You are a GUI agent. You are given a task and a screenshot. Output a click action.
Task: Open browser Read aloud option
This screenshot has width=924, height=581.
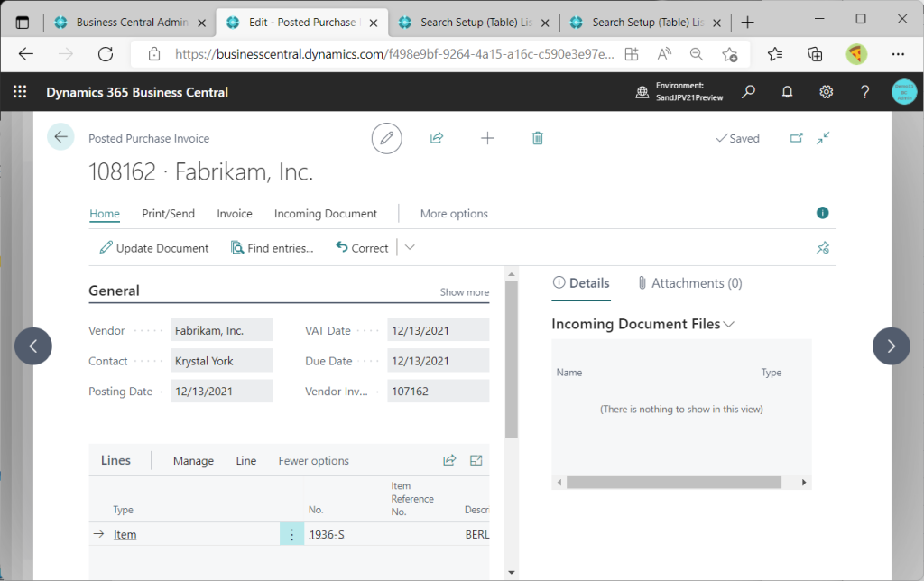(x=664, y=54)
